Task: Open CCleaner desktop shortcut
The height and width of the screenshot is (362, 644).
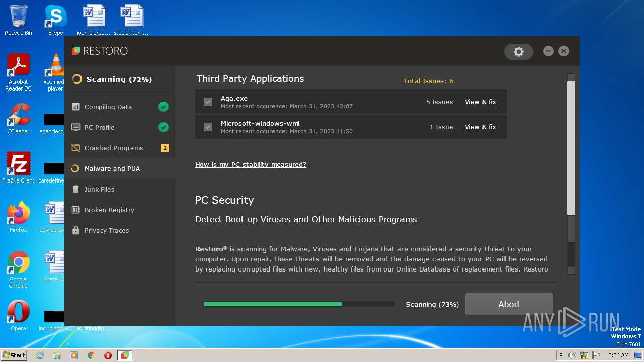Action: pos(18,119)
